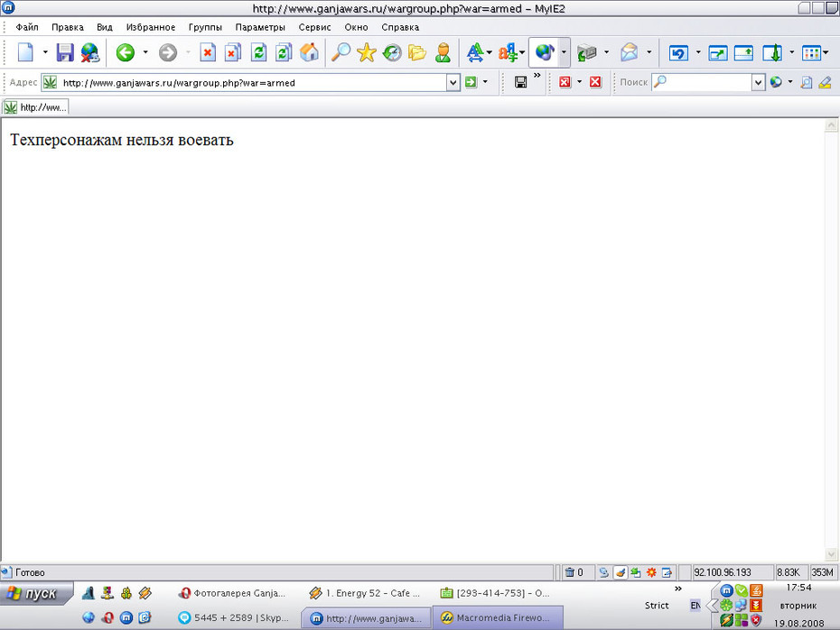Open the Mail dropdown arrow
The height and width of the screenshot is (630, 840).
coord(649,52)
